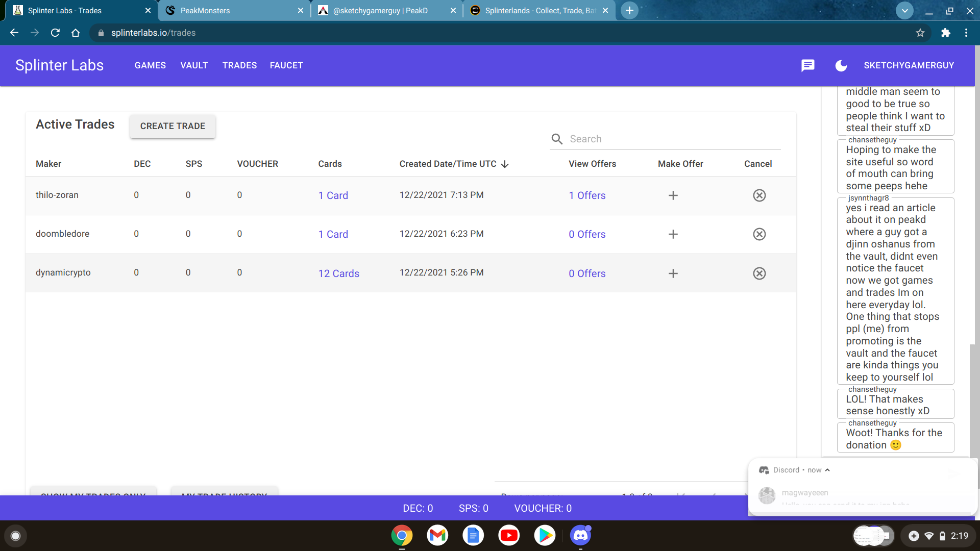Sort table by VOUCHER column header
980x551 pixels.
[257, 164]
